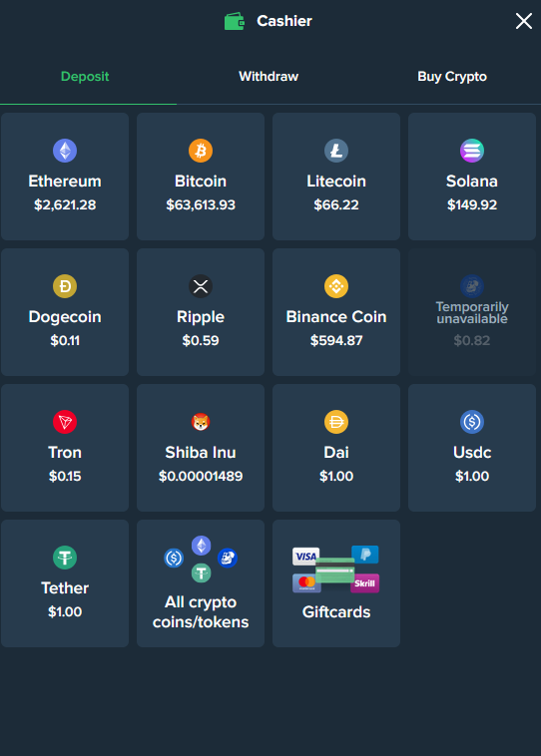Image resolution: width=541 pixels, height=756 pixels.
Task: Select the Ethereum coin icon
Action: tap(65, 151)
